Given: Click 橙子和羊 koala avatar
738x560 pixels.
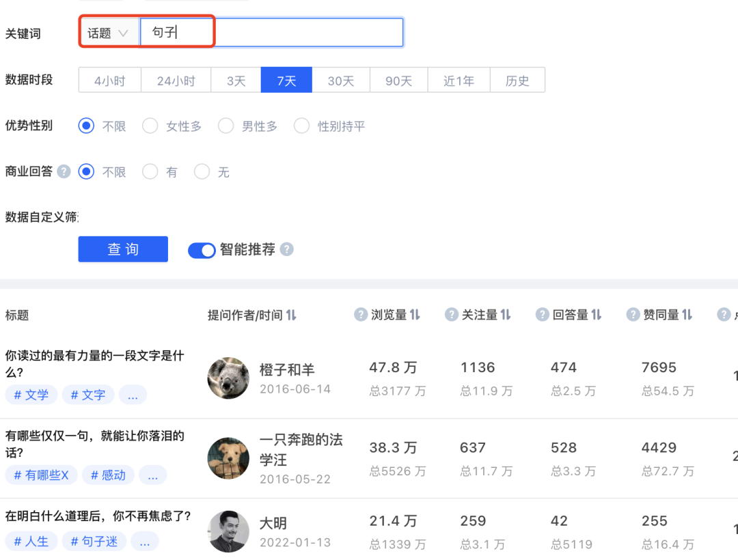Looking at the screenshot, I should pos(228,378).
